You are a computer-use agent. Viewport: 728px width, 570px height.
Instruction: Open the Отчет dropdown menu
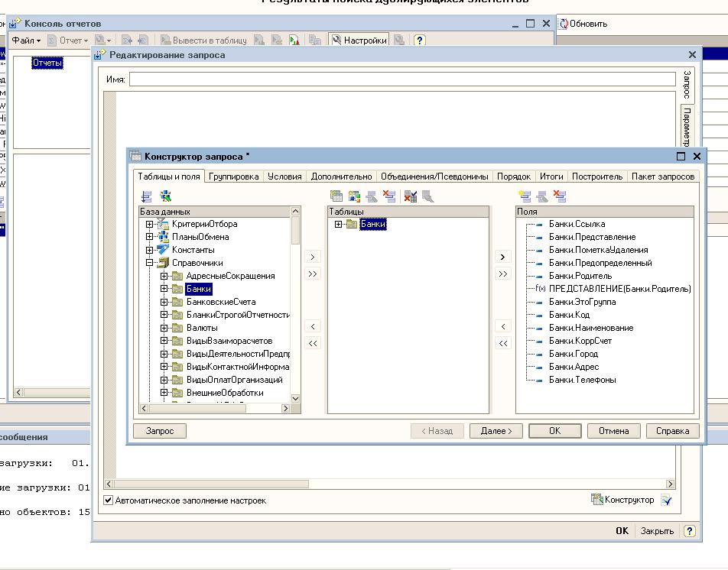(68, 40)
